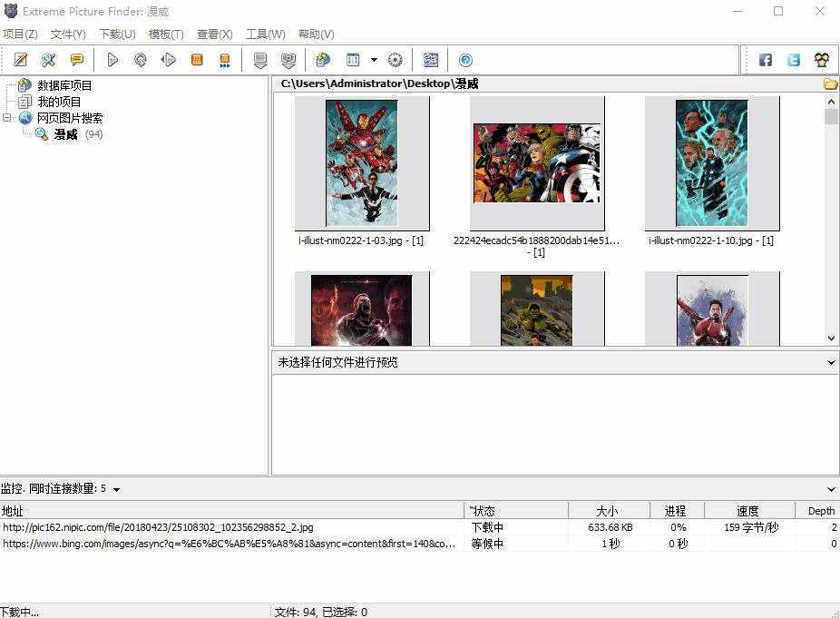The height and width of the screenshot is (618, 840).
Task: Open the 下载(U) menu
Action: click(x=117, y=34)
